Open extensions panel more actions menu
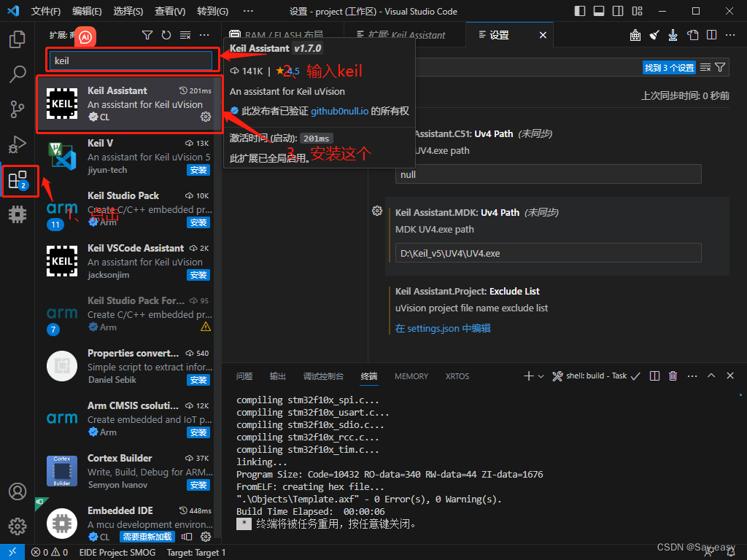The height and width of the screenshot is (560, 747). click(204, 35)
